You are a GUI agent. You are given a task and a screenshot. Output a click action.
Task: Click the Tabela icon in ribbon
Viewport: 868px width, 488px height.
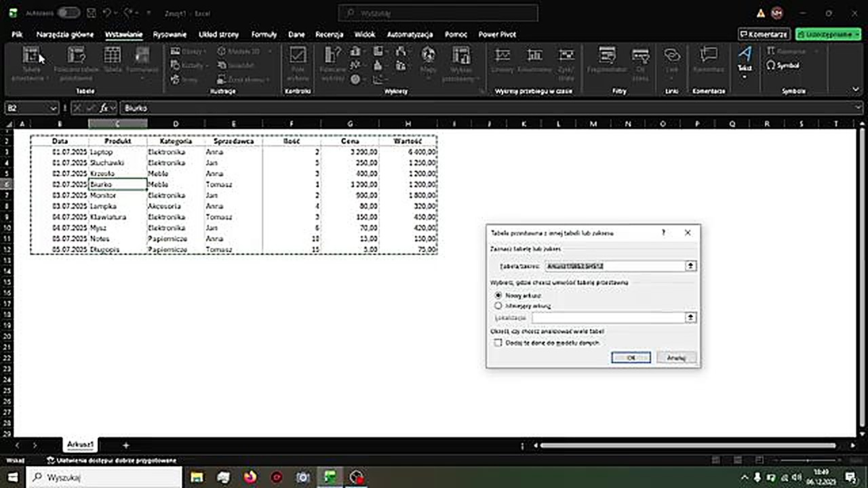click(113, 56)
